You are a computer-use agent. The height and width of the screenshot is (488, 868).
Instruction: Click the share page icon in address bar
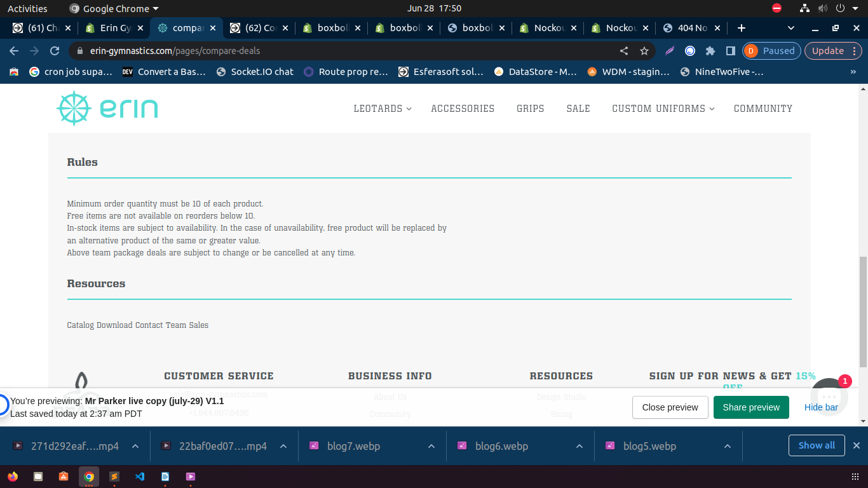624,51
